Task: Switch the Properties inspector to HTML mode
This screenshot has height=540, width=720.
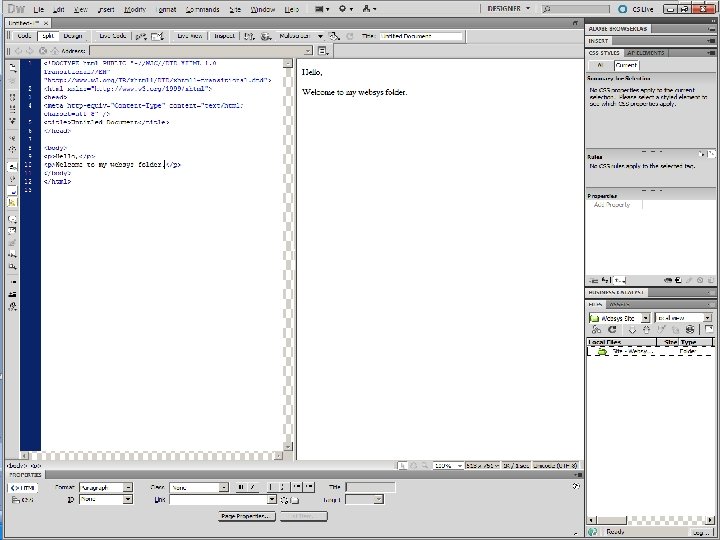Action: point(23,488)
